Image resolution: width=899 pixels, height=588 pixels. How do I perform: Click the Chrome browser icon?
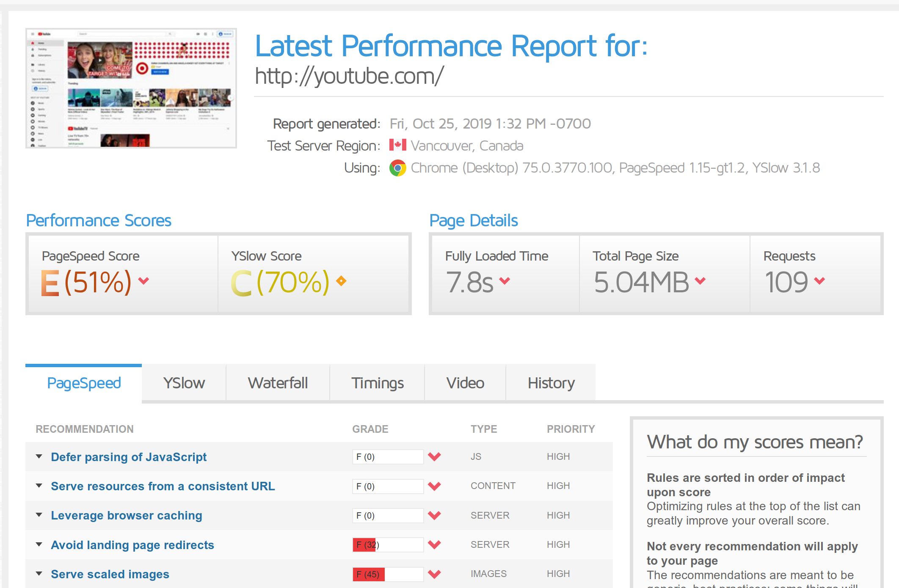click(x=397, y=168)
